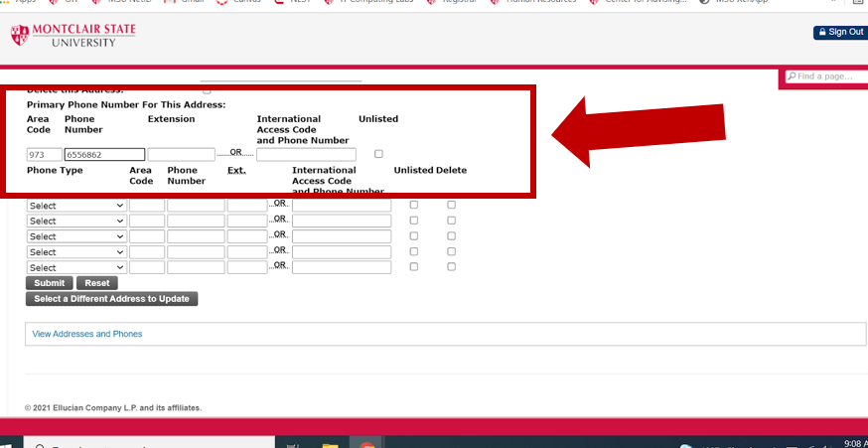This screenshot has width=868, height=448.
Task: Click the Sign Out button
Action: tap(839, 33)
